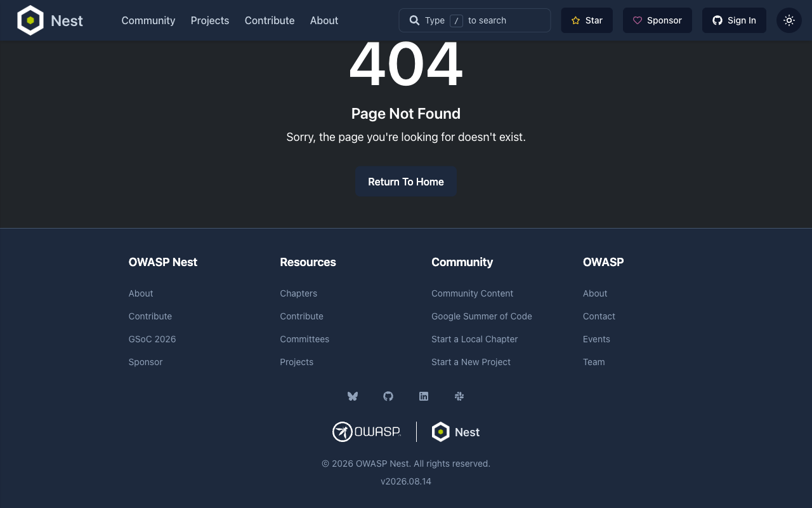Open Contribute link under OWASP Nest
This screenshot has height=508, width=812.
tap(150, 316)
